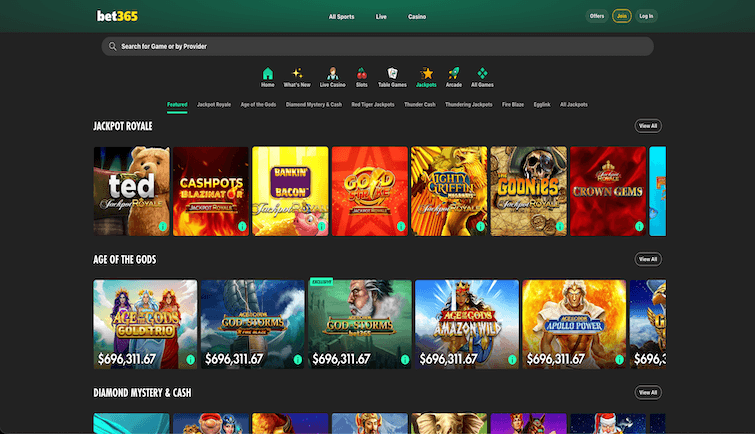Select the Red Tiger Jackpots tab

(x=373, y=105)
